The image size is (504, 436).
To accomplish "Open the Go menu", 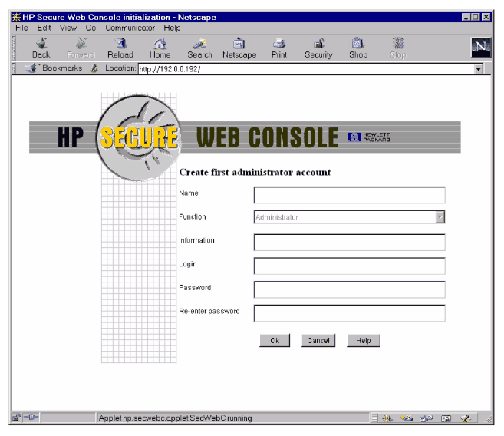I will tap(91, 28).
